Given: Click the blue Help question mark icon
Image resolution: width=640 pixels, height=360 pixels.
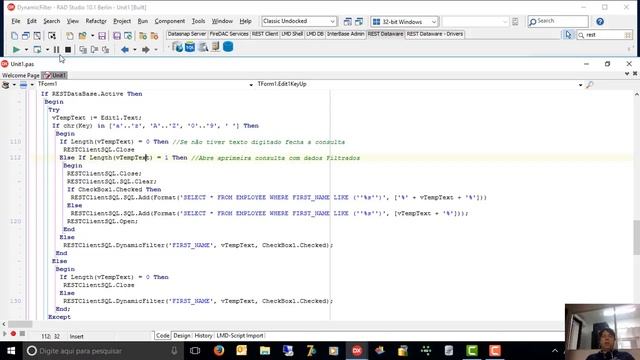Looking at the screenshot, I should (x=600, y=22).
